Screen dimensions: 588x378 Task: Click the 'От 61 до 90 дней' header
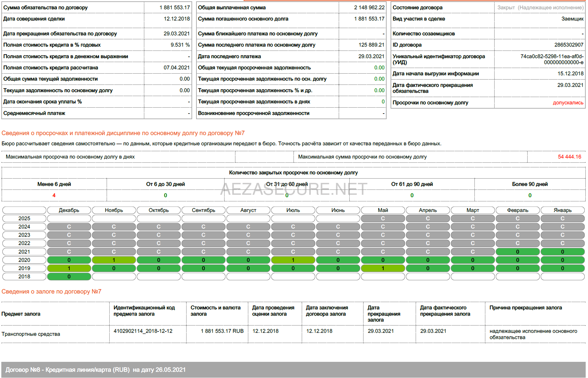pyautogui.click(x=412, y=184)
